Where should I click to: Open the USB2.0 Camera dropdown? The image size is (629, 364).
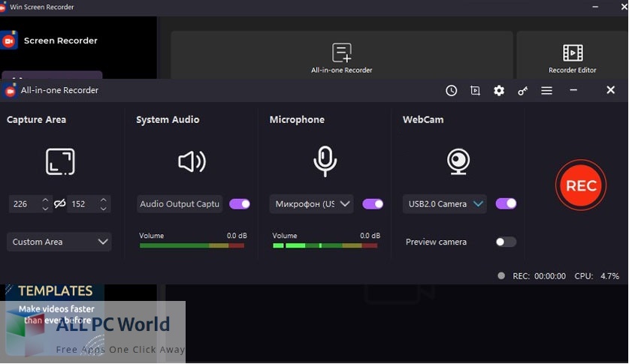pyautogui.click(x=444, y=204)
